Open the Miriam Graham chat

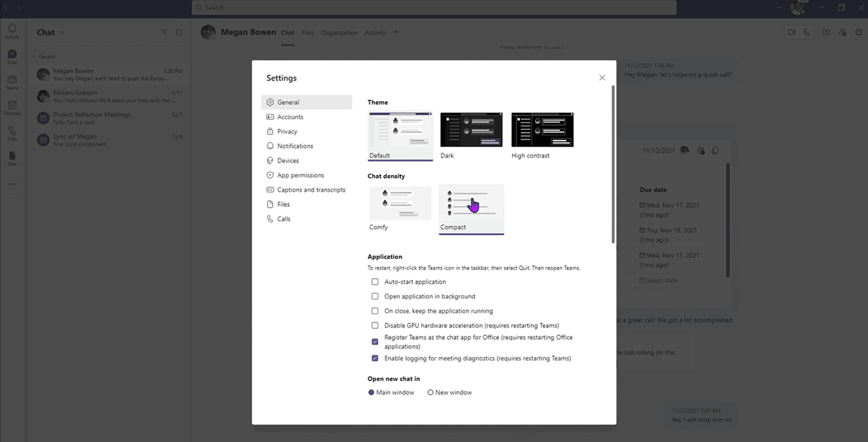click(110, 96)
